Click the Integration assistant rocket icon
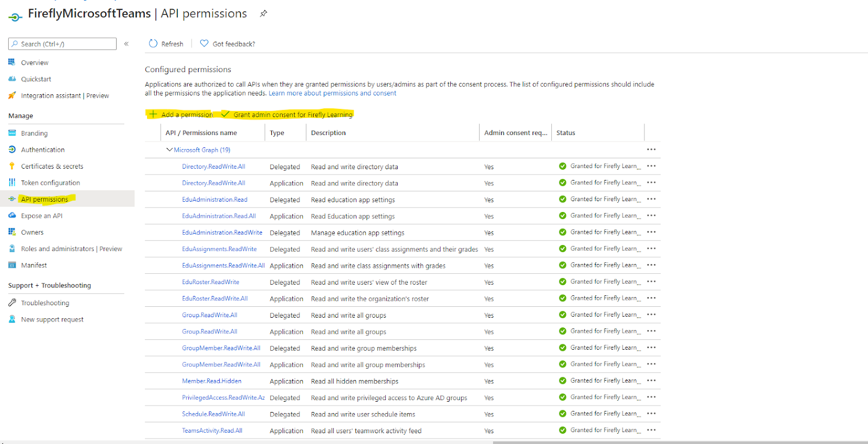This screenshot has height=444, width=868. coord(12,95)
